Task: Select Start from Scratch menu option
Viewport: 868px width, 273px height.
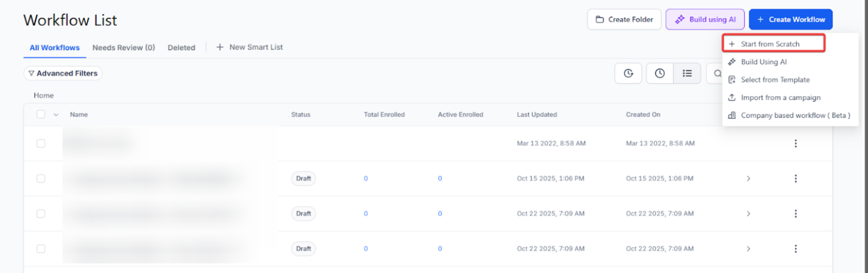Action: click(770, 44)
